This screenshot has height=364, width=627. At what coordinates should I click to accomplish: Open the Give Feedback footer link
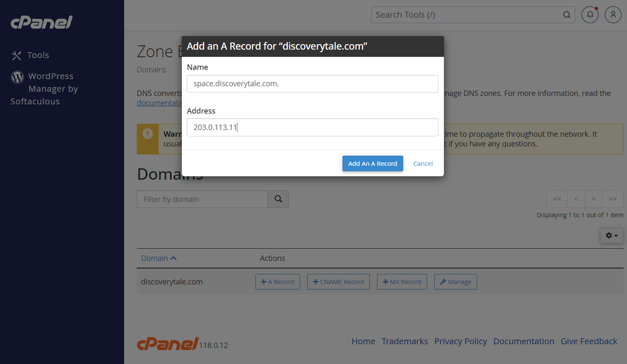click(x=589, y=341)
